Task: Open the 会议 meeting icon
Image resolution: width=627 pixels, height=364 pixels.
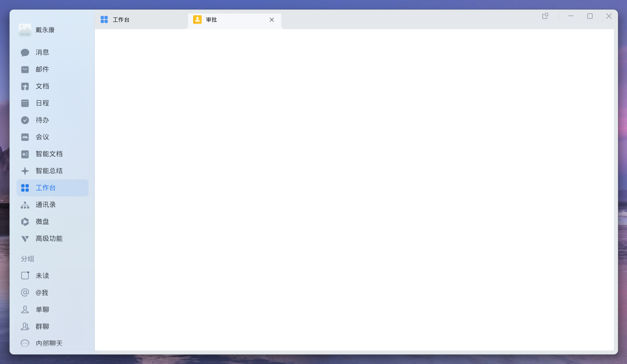Action: click(25, 137)
